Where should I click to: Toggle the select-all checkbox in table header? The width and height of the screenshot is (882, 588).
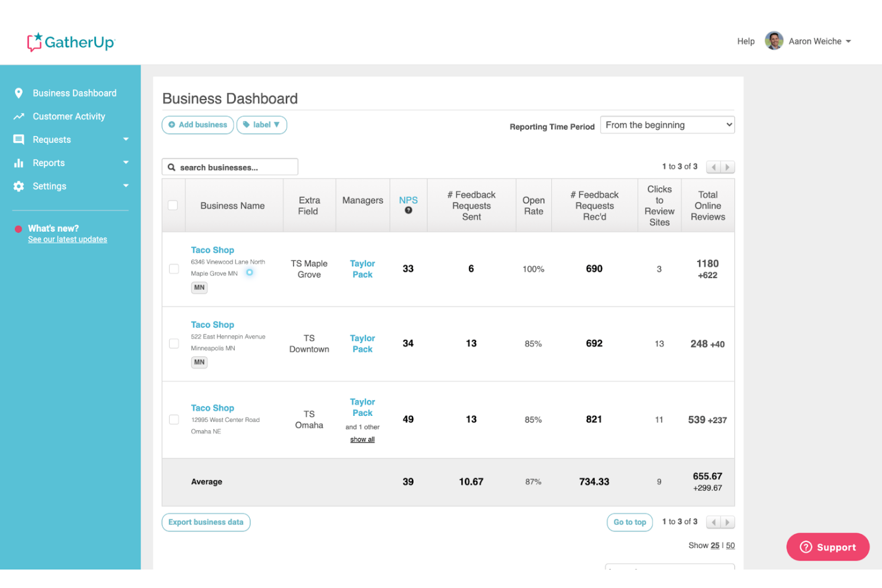pyautogui.click(x=173, y=206)
